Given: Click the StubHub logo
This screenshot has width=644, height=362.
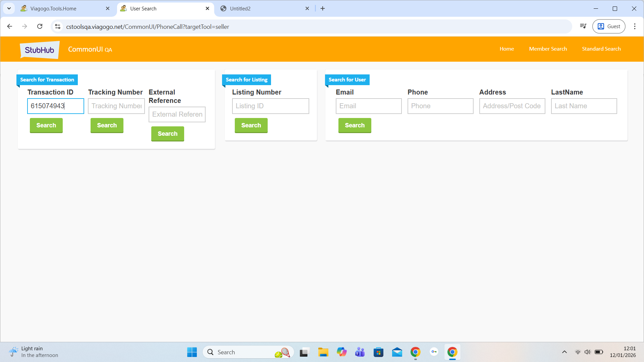Looking at the screenshot, I should (40, 50).
